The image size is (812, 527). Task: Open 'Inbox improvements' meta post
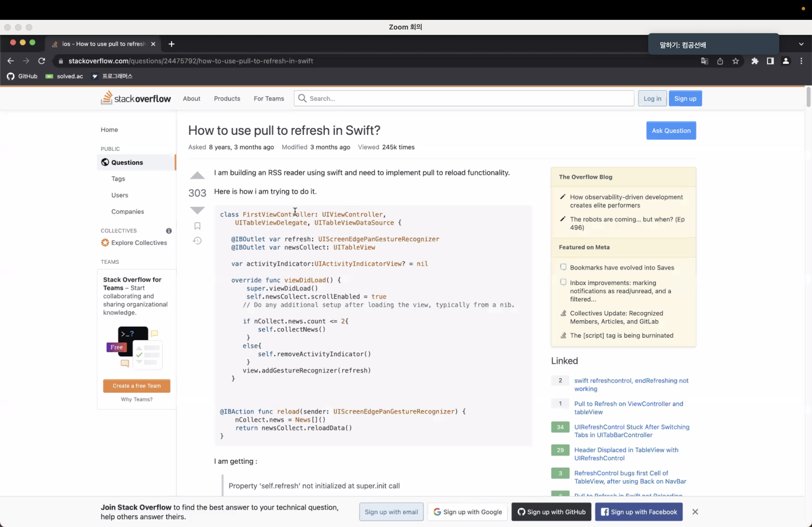[620, 291]
